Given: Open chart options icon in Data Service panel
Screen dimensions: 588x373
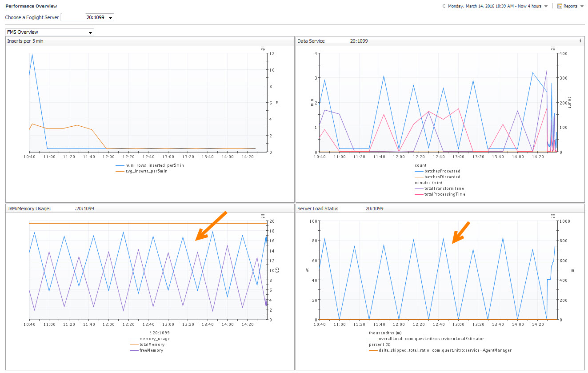Looking at the screenshot, I should (553, 48).
